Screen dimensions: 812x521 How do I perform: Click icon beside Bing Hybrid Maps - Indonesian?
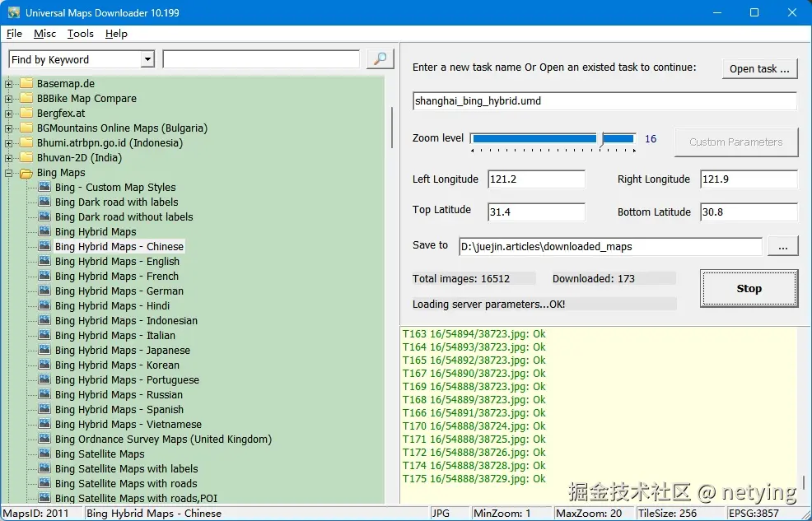click(x=44, y=320)
